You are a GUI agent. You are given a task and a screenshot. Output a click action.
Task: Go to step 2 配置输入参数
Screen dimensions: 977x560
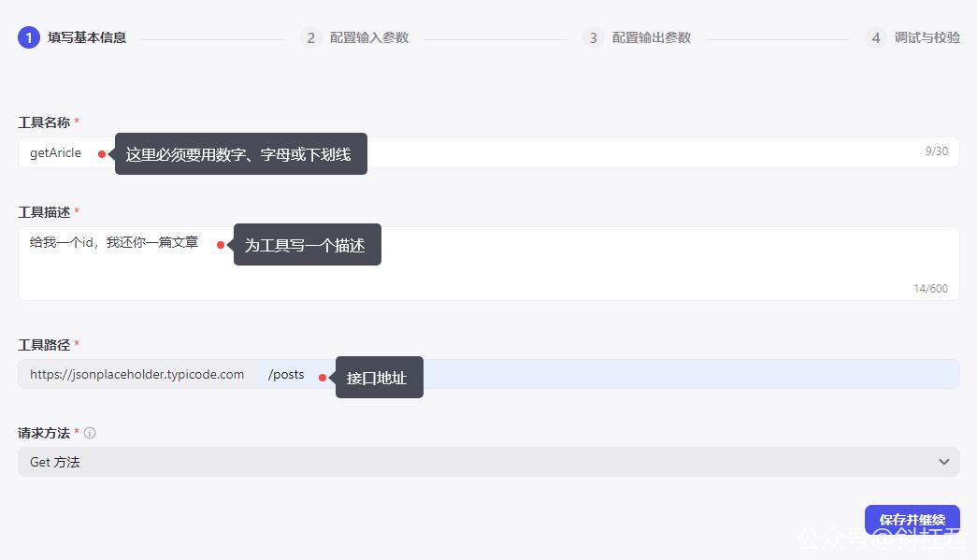354,37
